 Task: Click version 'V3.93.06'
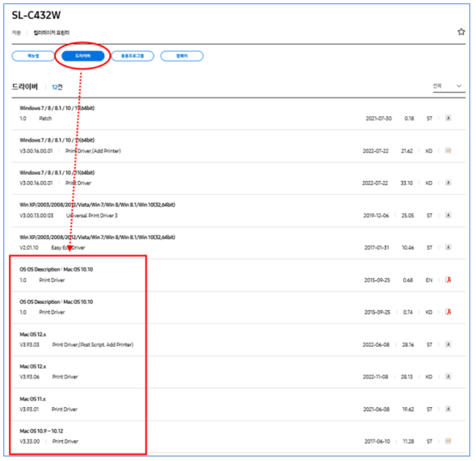[x=29, y=377]
